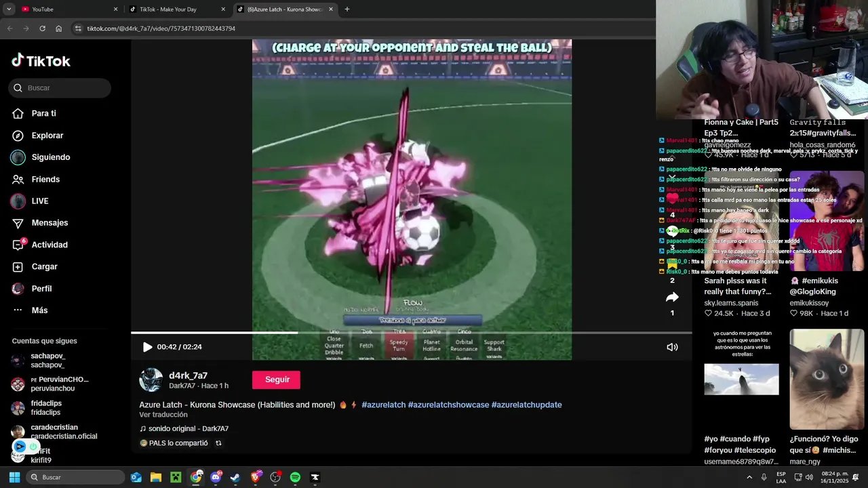Image resolution: width=868 pixels, height=488 pixels.
Task: Click the d4rk_7a7 profile avatar
Action: click(x=151, y=380)
